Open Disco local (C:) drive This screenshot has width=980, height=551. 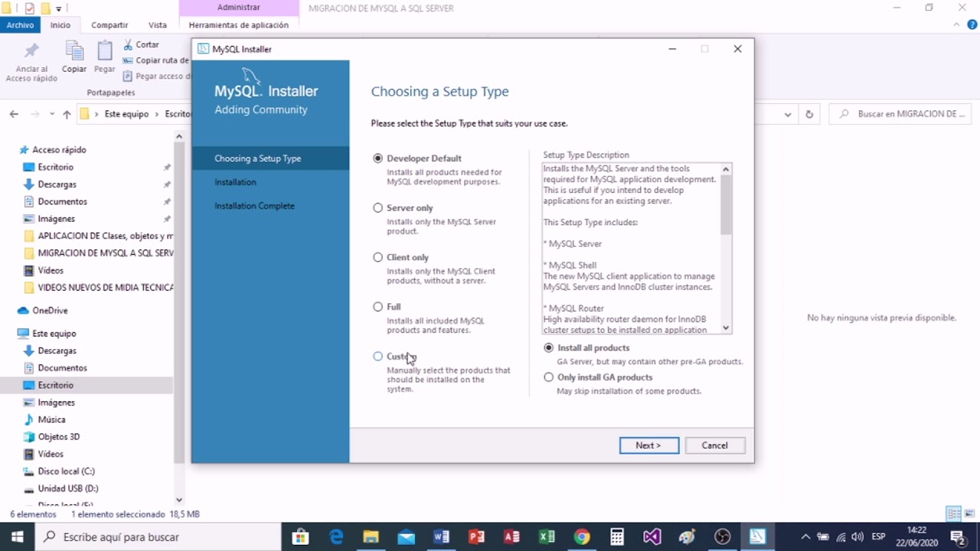click(x=66, y=471)
